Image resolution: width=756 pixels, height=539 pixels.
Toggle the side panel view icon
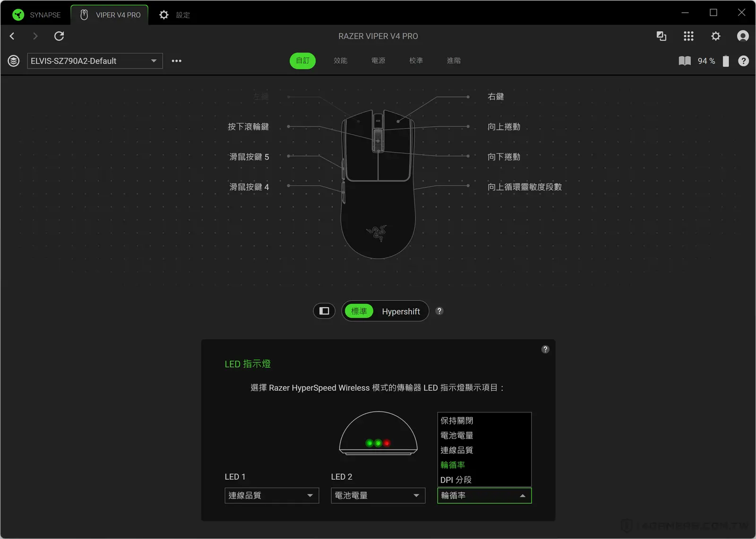tap(324, 311)
